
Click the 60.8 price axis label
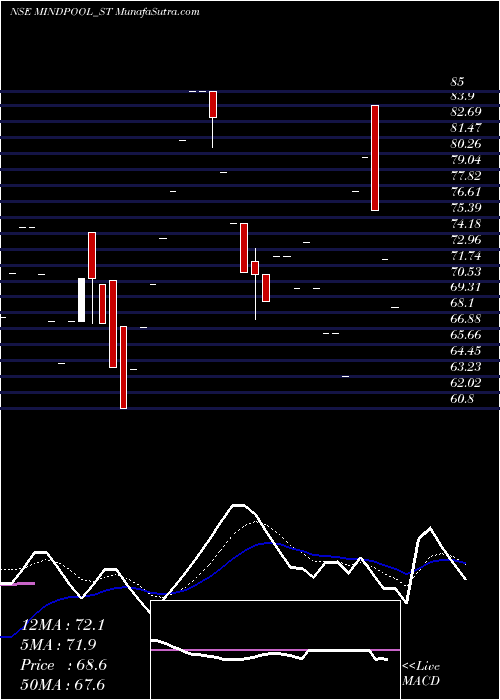point(462,399)
